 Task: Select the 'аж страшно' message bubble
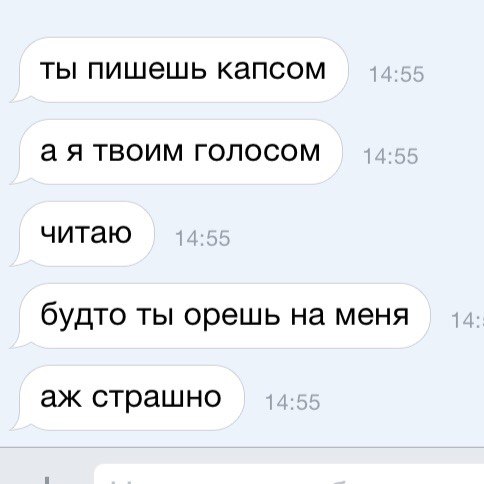pos(127,398)
